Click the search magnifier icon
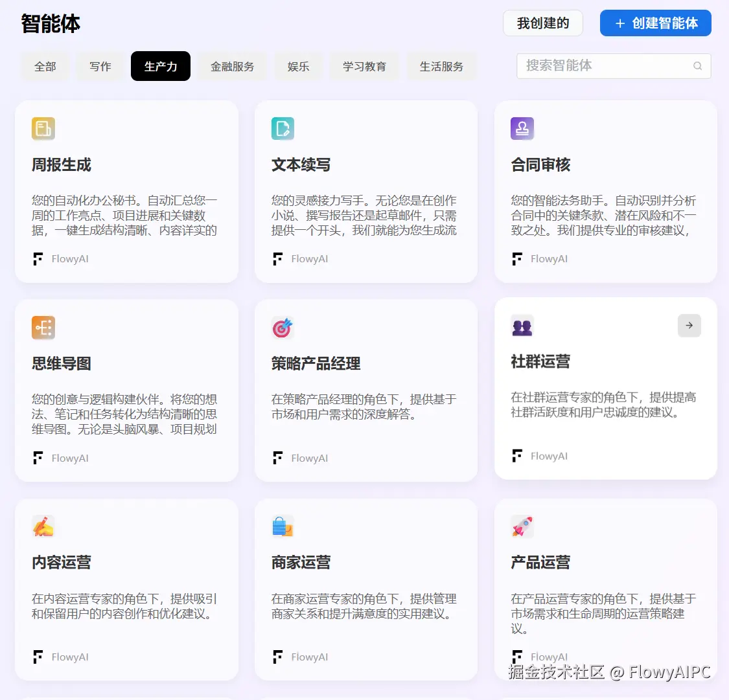Viewport: 729px width, 700px height. (697, 66)
